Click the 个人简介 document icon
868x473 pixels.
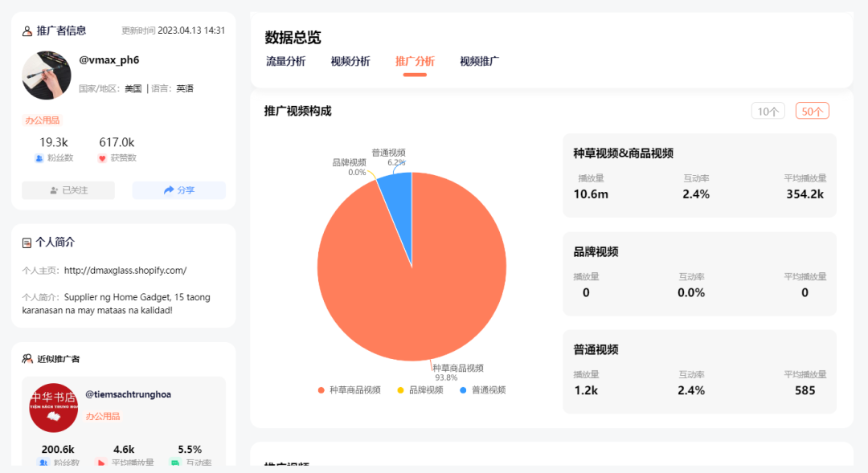pyautogui.click(x=27, y=242)
